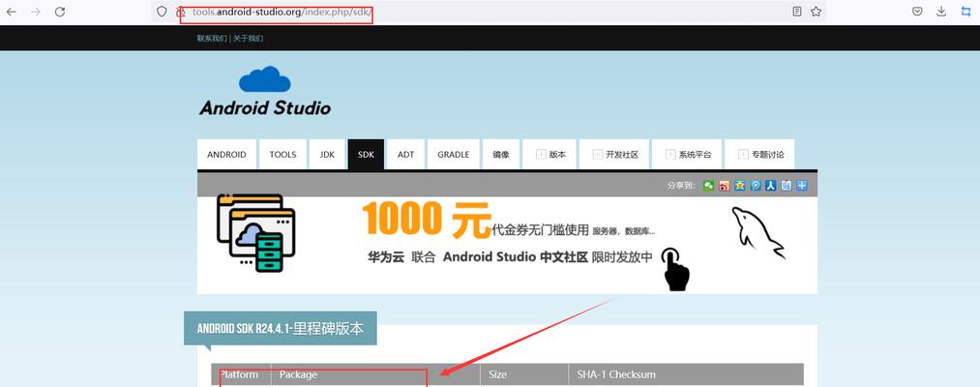Image resolution: width=980 pixels, height=387 pixels.
Task: Open the 联系我们 link
Action: click(212, 38)
